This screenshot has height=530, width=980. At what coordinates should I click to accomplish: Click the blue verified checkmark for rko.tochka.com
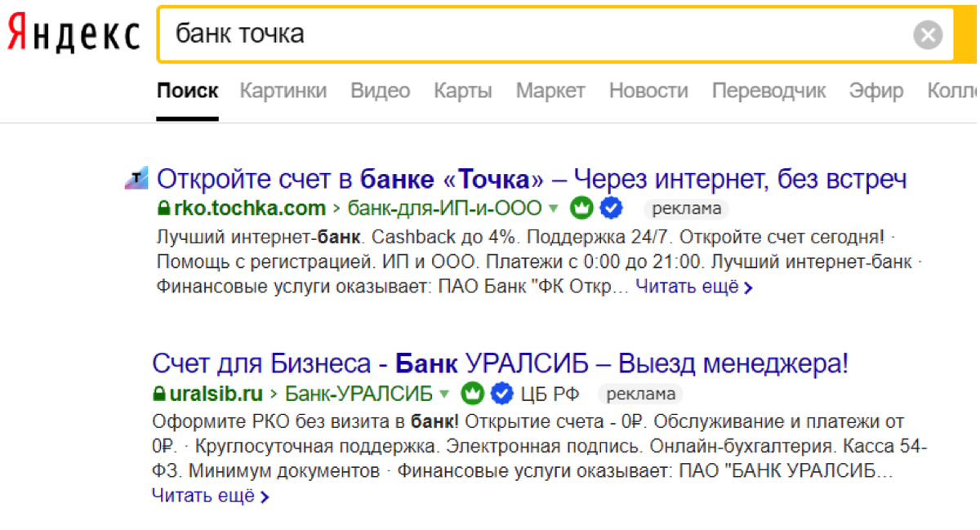coord(609,208)
